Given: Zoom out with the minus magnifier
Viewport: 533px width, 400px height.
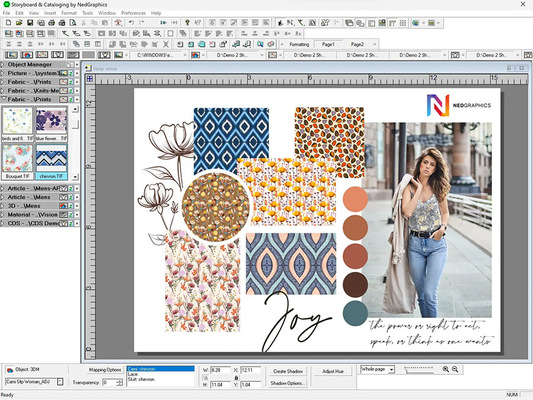Looking at the screenshot, I should point(455,369).
